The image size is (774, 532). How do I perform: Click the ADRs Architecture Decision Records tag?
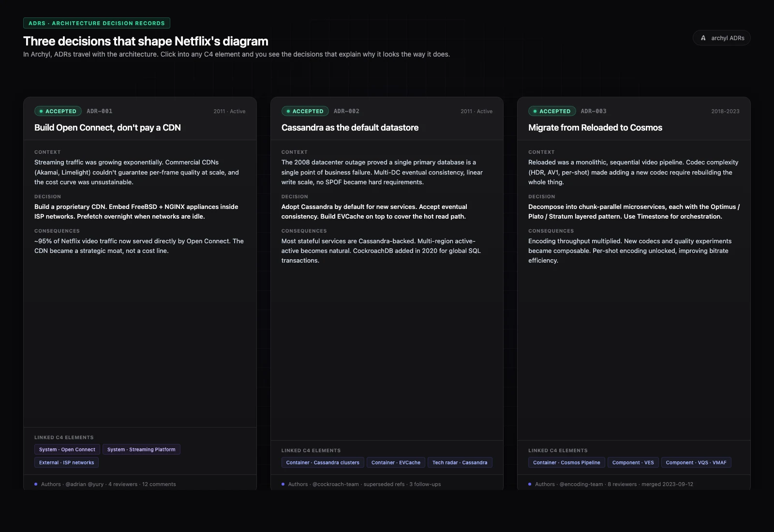tap(97, 23)
